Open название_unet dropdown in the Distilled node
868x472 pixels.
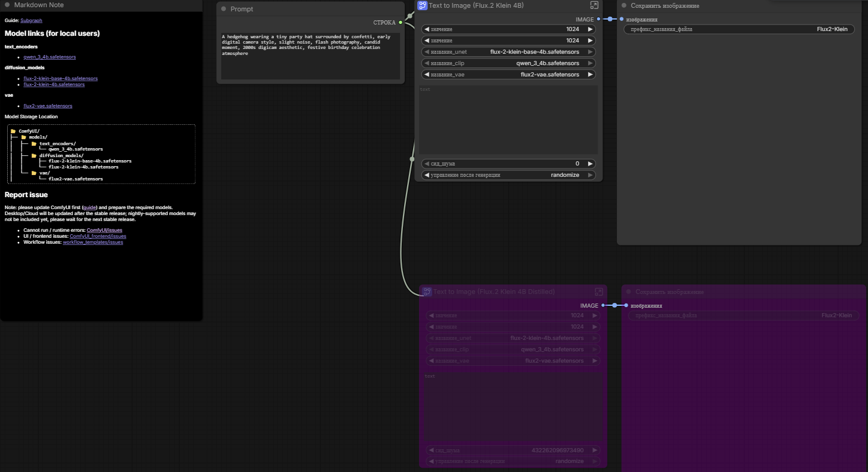coord(513,338)
